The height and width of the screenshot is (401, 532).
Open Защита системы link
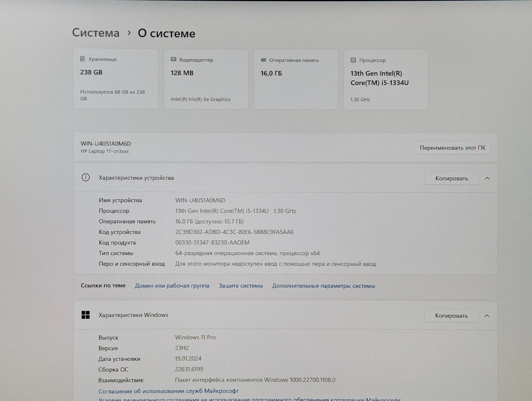point(241,286)
